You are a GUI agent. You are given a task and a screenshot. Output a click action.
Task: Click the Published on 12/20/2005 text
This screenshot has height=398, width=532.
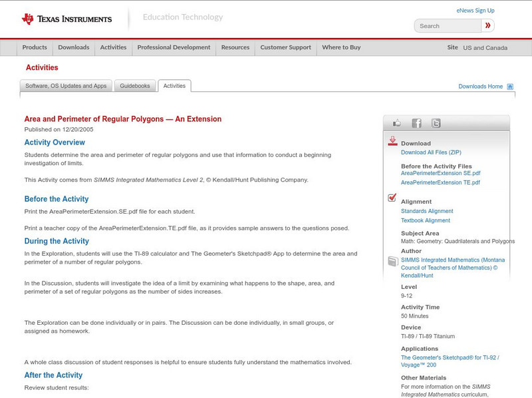point(59,129)
